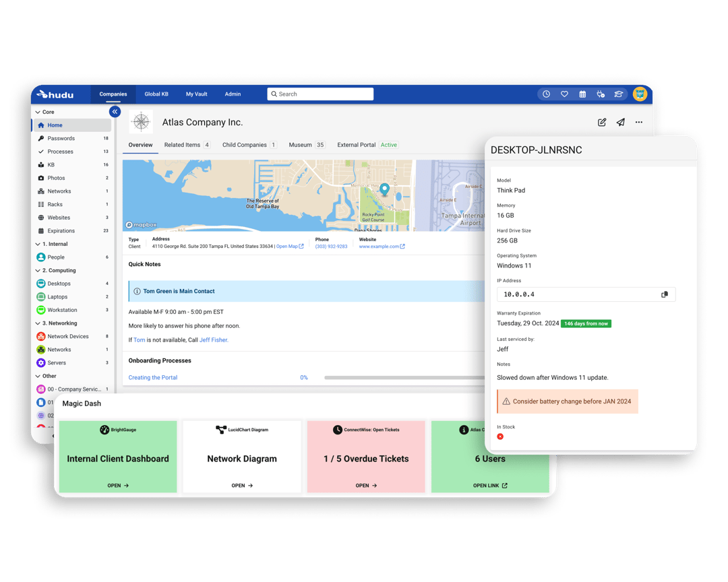
Task: View favorites with the heart icon
Action: 564,94
